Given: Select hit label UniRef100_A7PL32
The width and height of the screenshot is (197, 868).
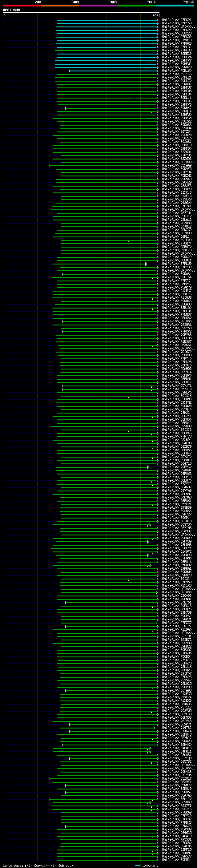Looking at the screenshot, I should click(x=176, y=47).
